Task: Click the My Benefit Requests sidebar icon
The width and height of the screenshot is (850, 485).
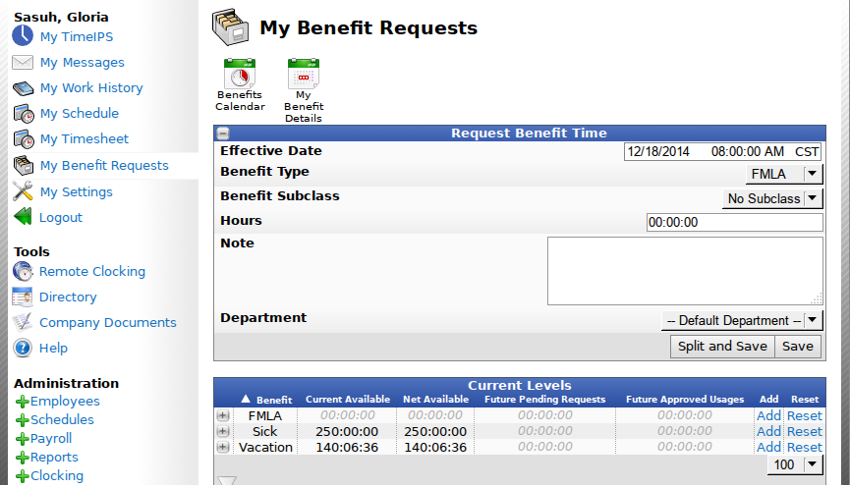Action: (x=23, y=165)
